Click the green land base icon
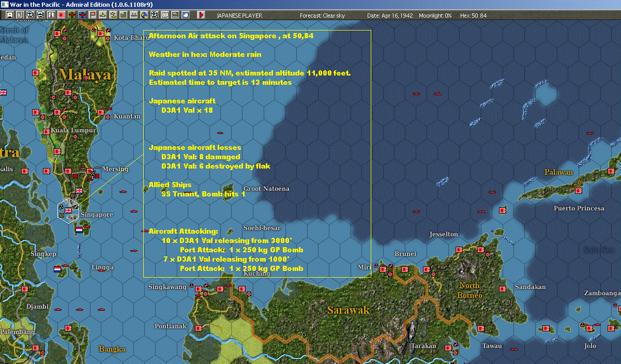 (x=124, y=15)
